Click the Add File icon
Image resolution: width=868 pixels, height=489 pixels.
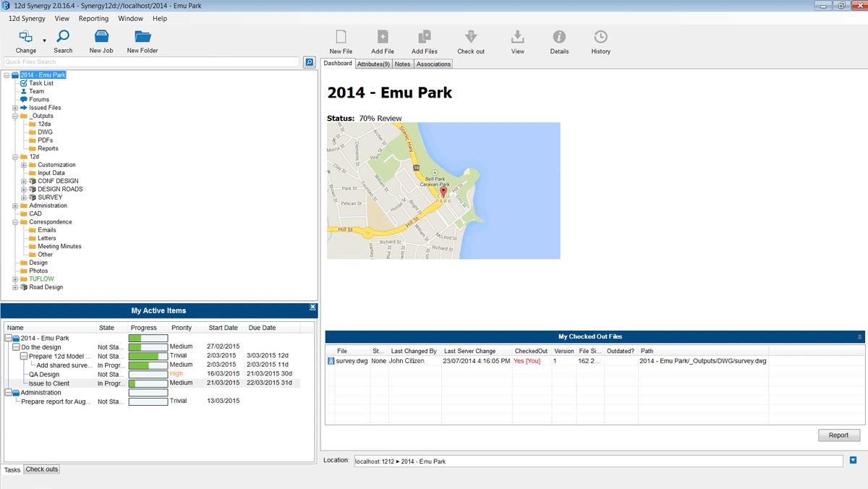383,37
